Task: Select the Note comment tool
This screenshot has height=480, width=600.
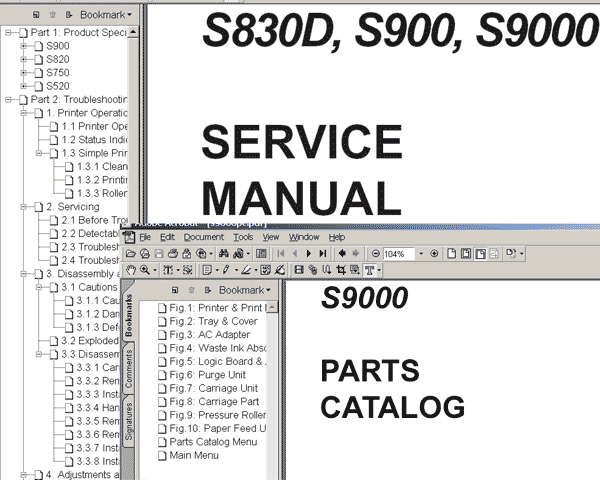Action: click(x=207, y=270)
